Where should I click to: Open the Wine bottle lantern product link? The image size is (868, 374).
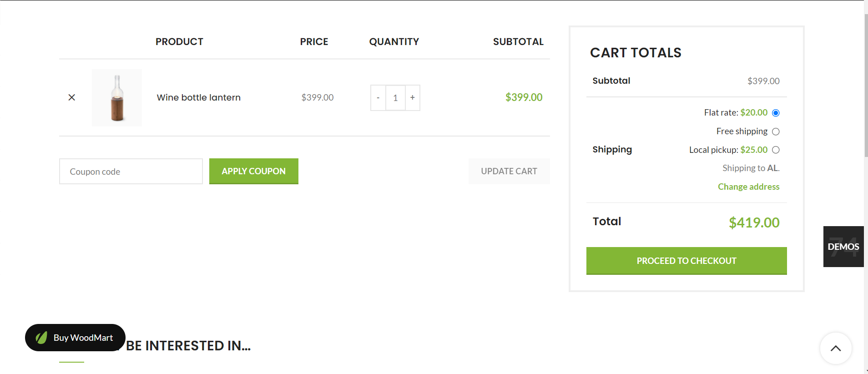(x=198, y=97)
